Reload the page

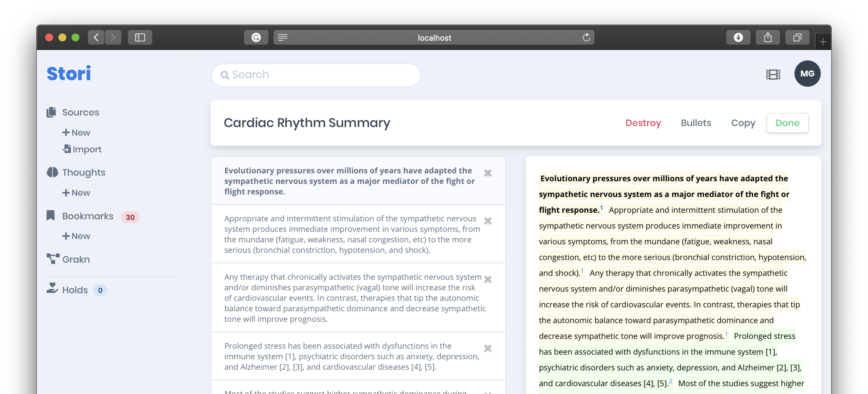tap(586, 37)
